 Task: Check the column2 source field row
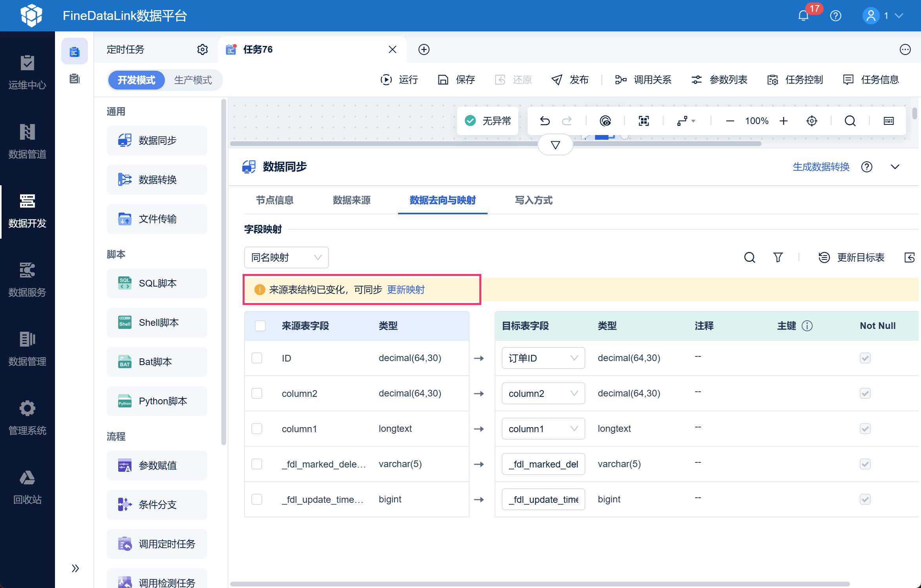(x=257, y=393)
